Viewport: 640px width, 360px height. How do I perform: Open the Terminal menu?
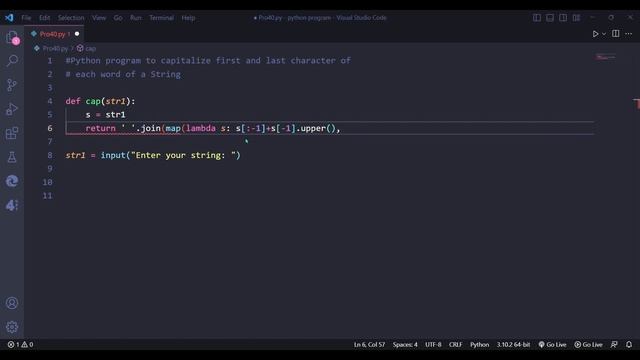(162, 18)
